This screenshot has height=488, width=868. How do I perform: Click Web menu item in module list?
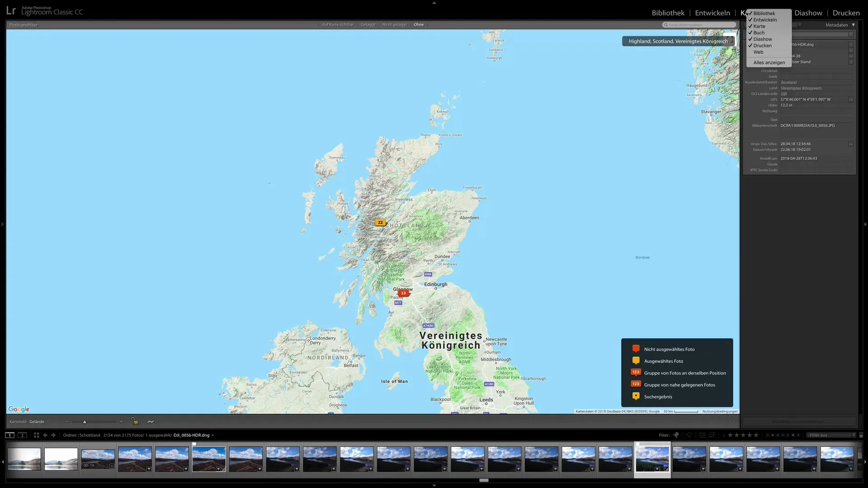pos(758,52)
